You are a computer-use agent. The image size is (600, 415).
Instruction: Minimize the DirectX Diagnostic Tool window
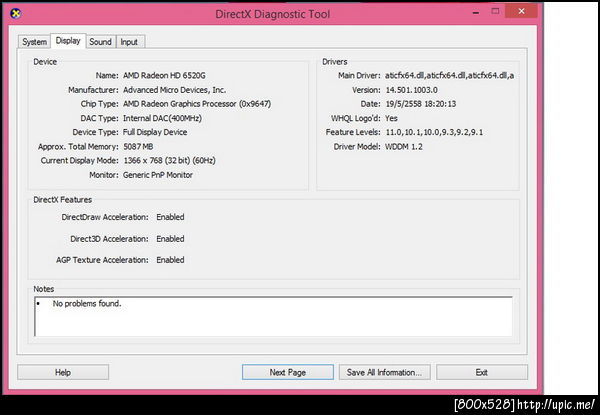tap(476, 12)
